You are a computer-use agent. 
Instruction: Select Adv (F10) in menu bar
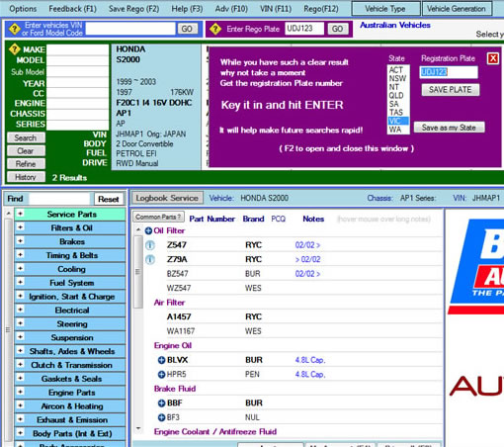tap(231, 9)
